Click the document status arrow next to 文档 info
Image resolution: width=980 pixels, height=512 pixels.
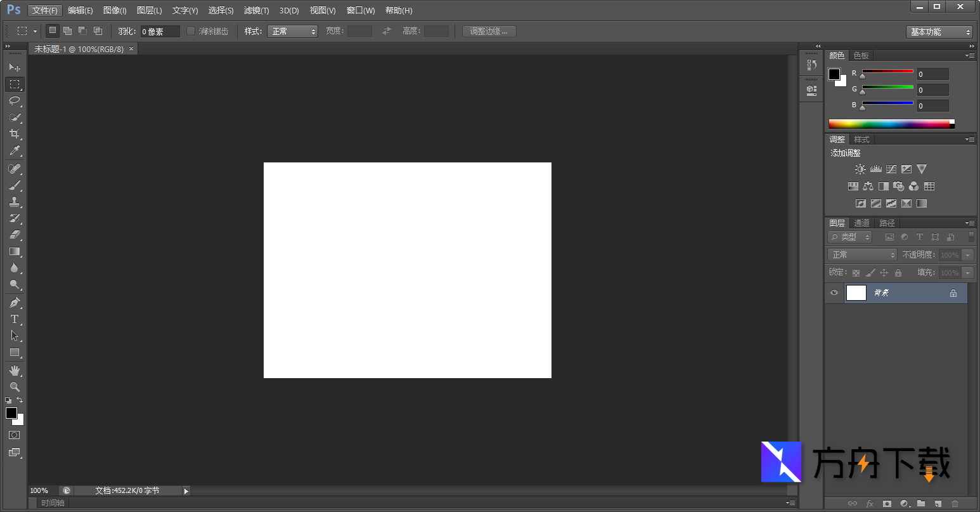[184, 490]
